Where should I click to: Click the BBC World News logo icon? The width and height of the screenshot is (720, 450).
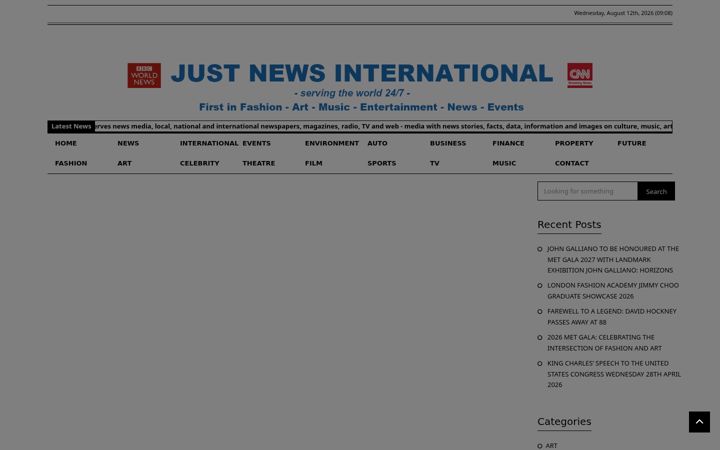pyautogui.click(x=144, y=75)
